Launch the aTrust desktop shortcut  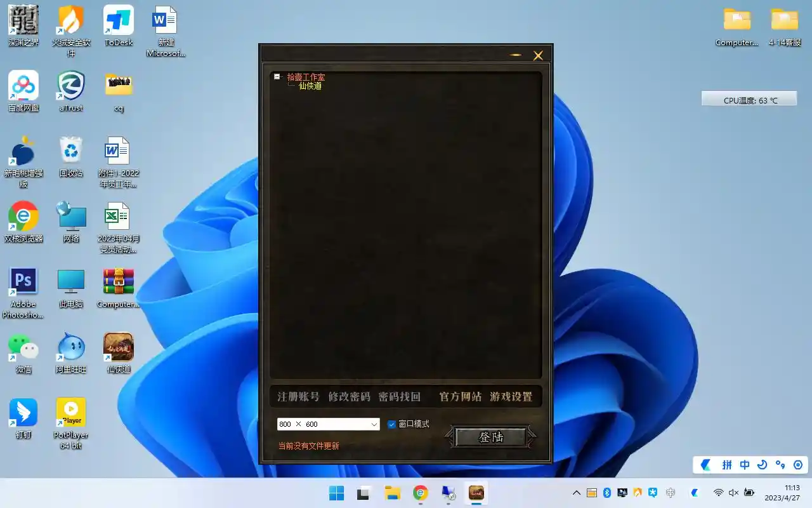point(71,91)
